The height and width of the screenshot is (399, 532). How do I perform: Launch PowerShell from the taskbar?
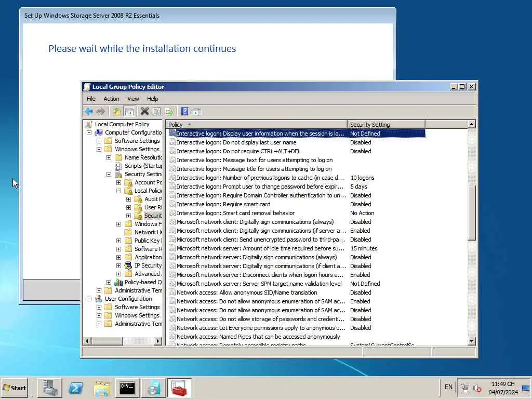tap(76, 388)
